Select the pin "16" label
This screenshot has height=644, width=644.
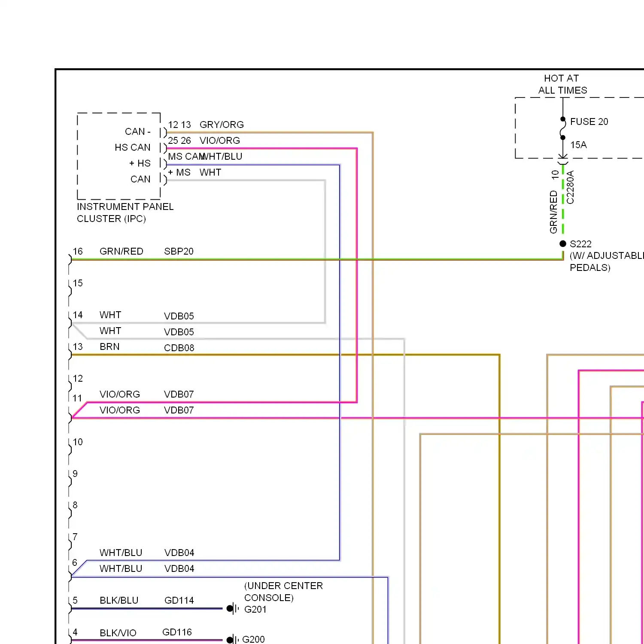78,251
